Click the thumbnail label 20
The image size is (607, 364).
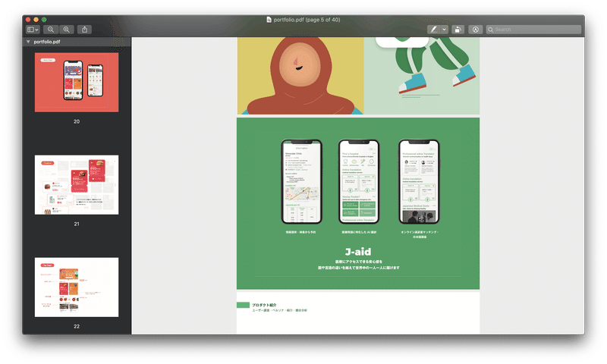tap(77, 121)
